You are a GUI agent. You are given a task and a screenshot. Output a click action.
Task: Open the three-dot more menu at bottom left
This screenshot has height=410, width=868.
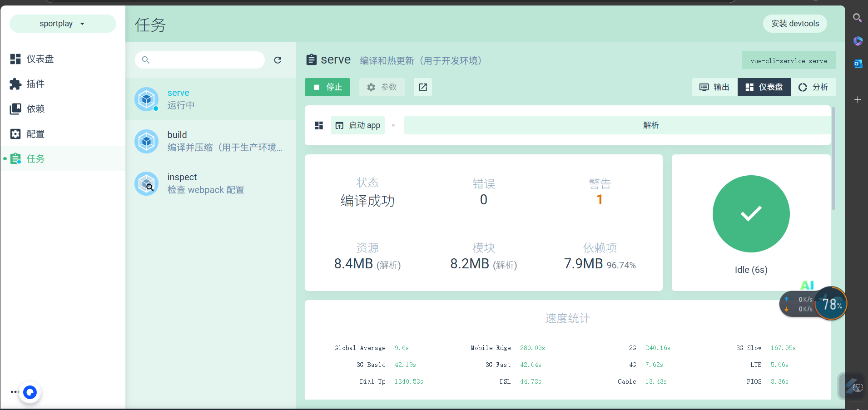coord(15,392)
